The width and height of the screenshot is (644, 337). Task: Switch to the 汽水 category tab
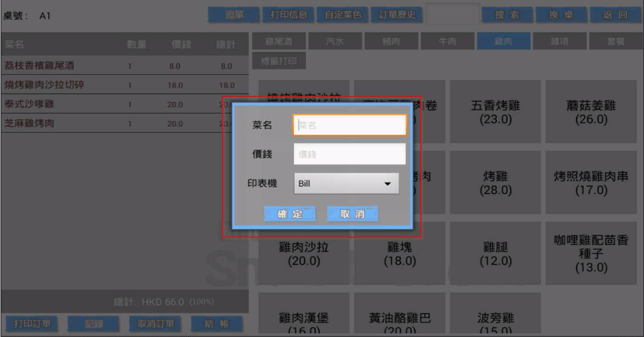(335, 41)
